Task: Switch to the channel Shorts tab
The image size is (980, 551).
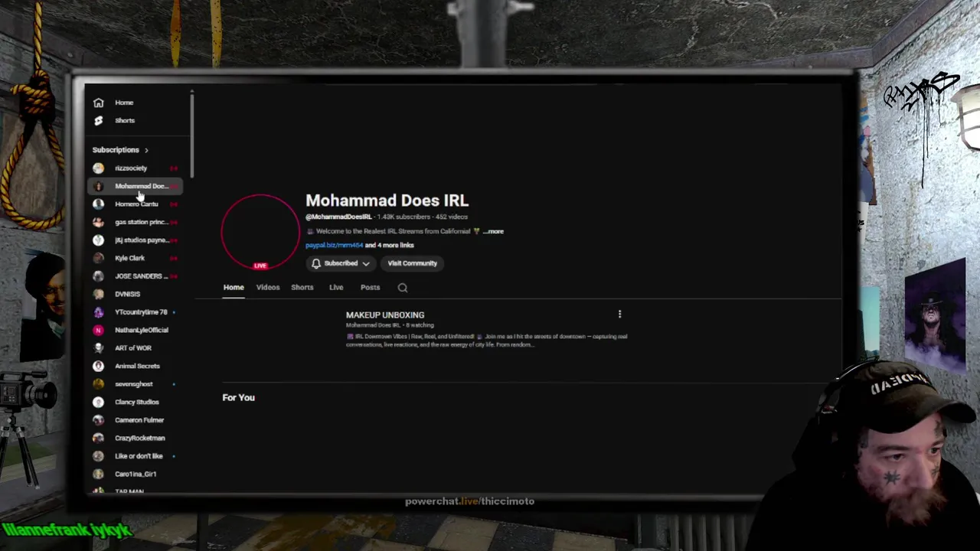Action: pos(302,287)
